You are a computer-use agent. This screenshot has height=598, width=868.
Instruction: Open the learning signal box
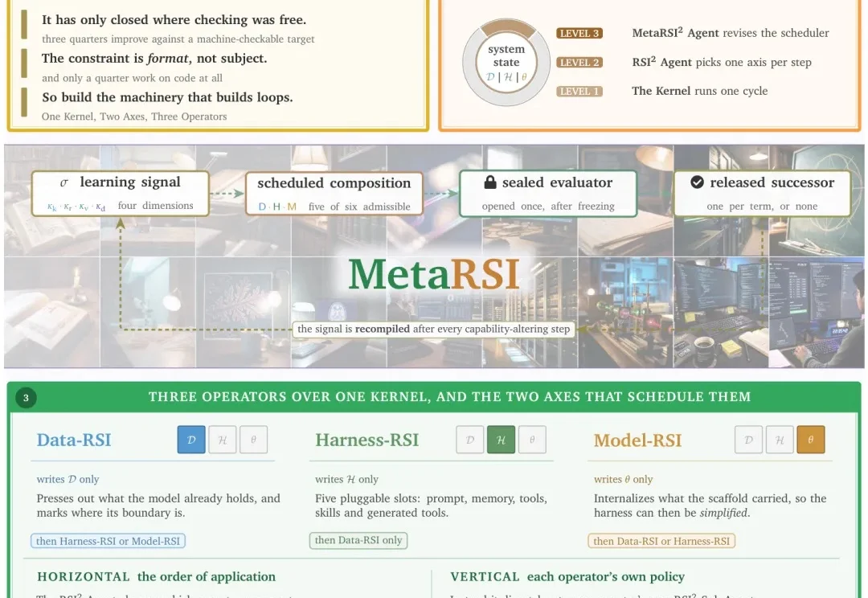[x=121, y=193]
